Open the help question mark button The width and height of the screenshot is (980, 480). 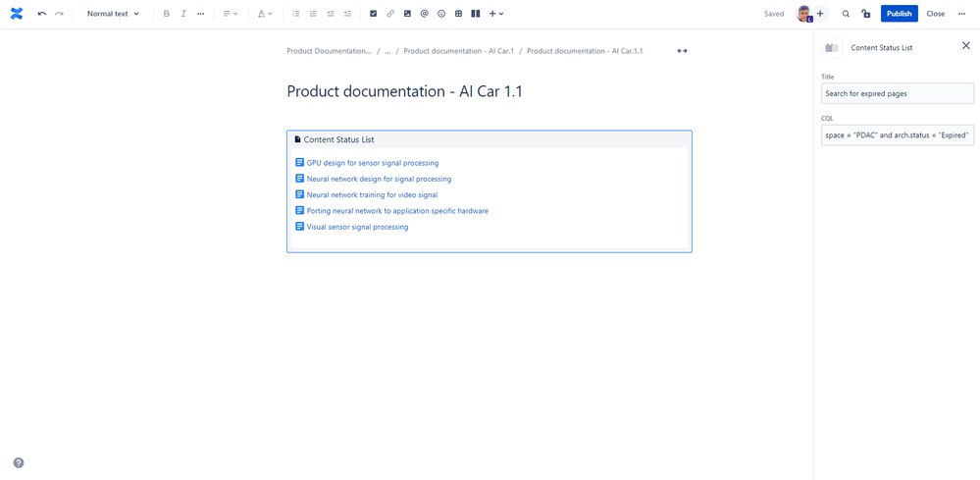[19, 463]
